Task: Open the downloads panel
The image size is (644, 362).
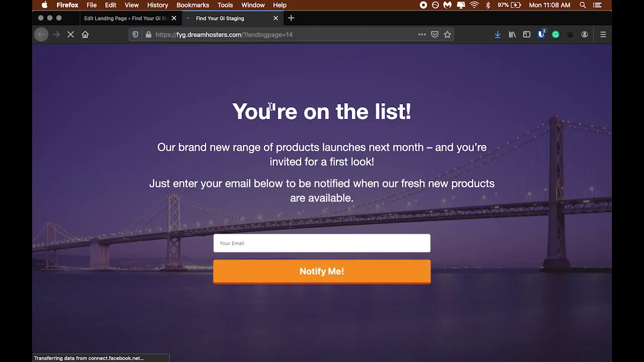Action: pos(498,35)
